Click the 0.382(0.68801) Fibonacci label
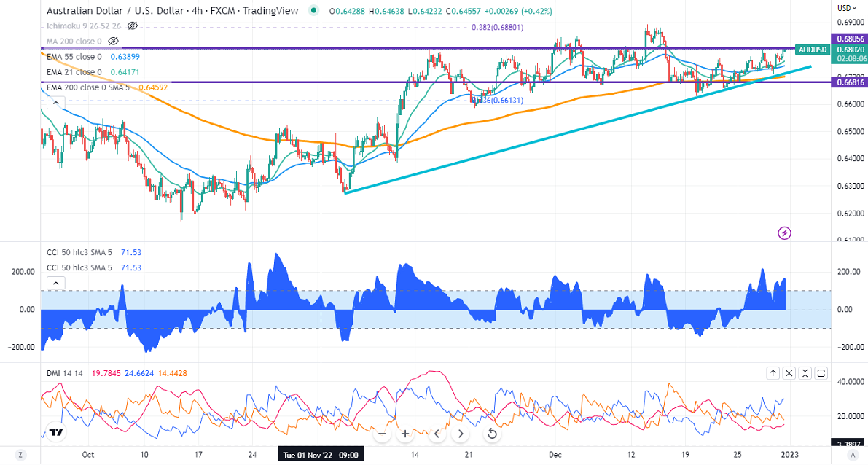Viewport: 868px width, 465px height. tap(497, 27)
